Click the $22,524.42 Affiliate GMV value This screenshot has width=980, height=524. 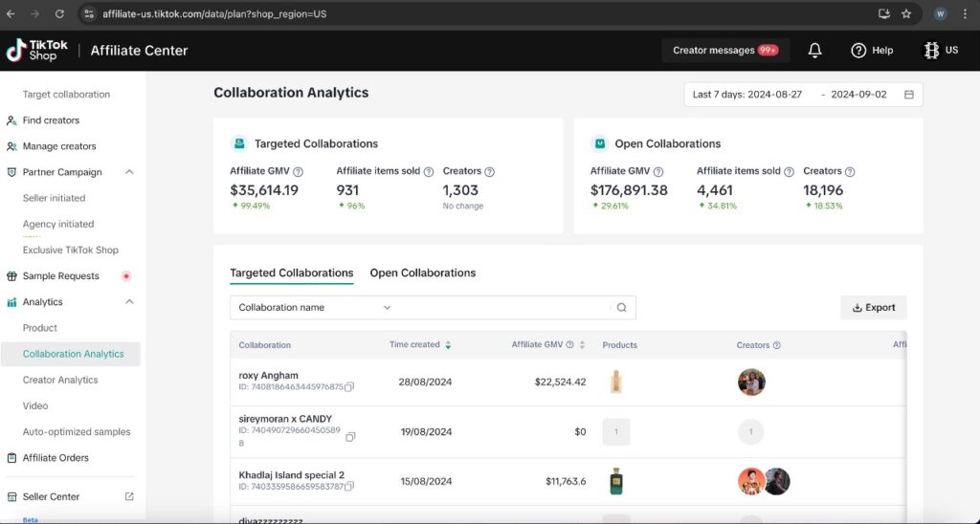click(x=560, y=382)
